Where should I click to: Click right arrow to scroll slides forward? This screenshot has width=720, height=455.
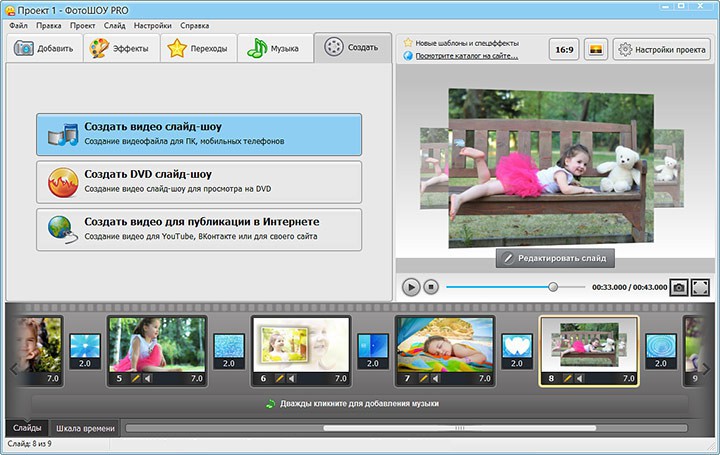point(706,368)
